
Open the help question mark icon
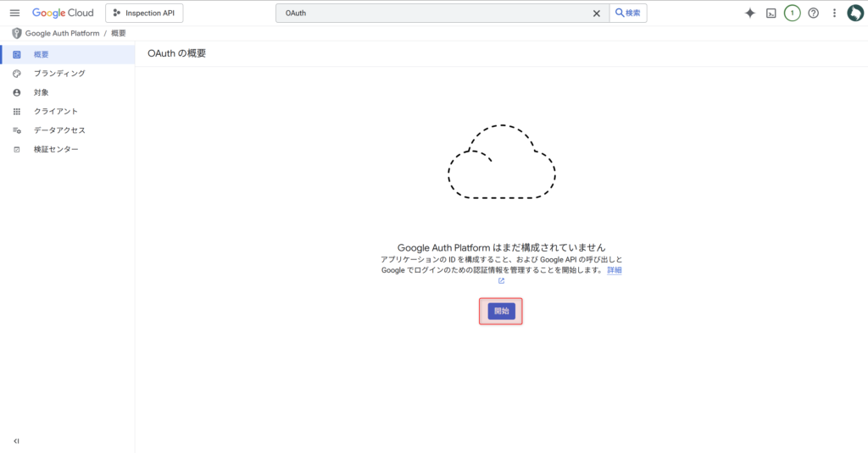tap(814, 13)
